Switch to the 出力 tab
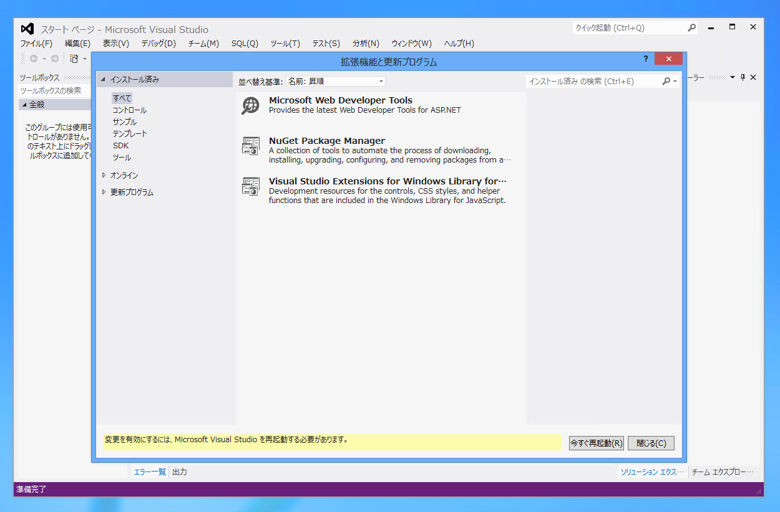Screen dimensions: 780x512 pyautogui.click(x=180, y=472)
